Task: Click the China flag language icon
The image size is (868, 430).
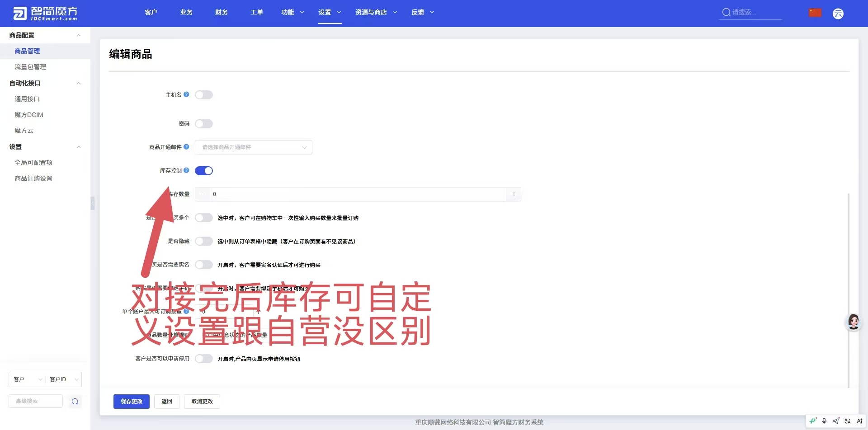Action: [x=815, y=13]
